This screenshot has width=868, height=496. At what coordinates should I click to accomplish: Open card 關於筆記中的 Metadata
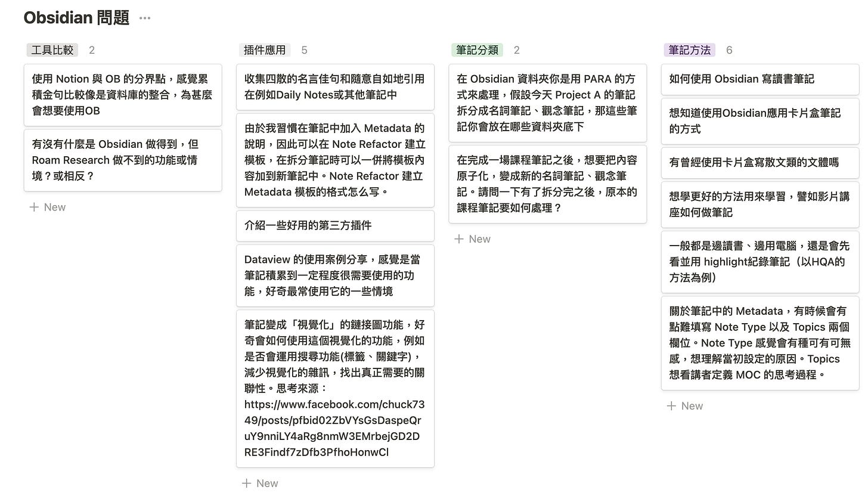coord(760,343)
